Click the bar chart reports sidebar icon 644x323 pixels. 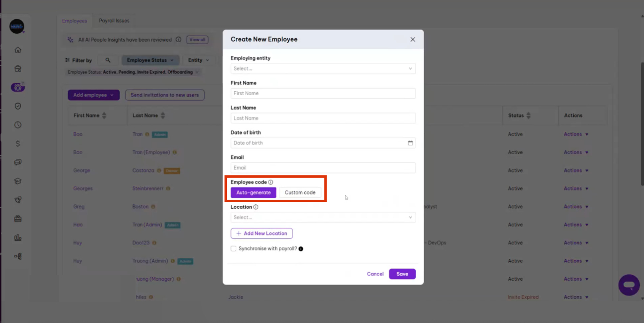18,238
